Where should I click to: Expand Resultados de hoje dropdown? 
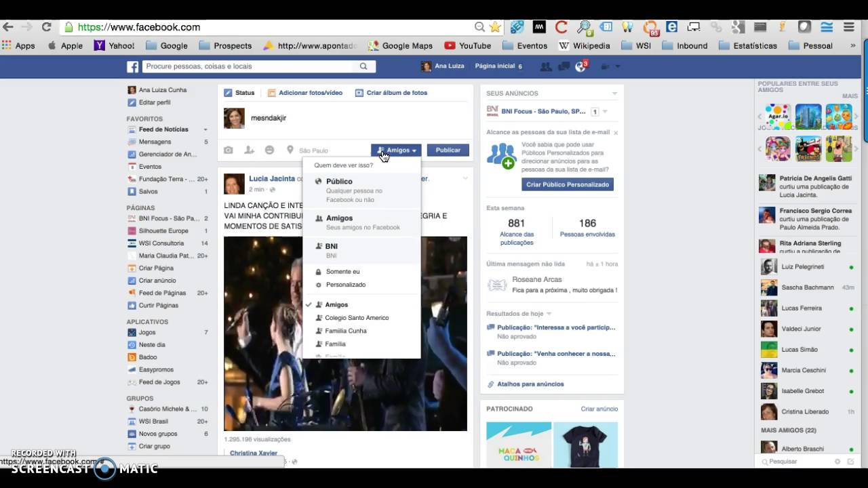(549, 314)
